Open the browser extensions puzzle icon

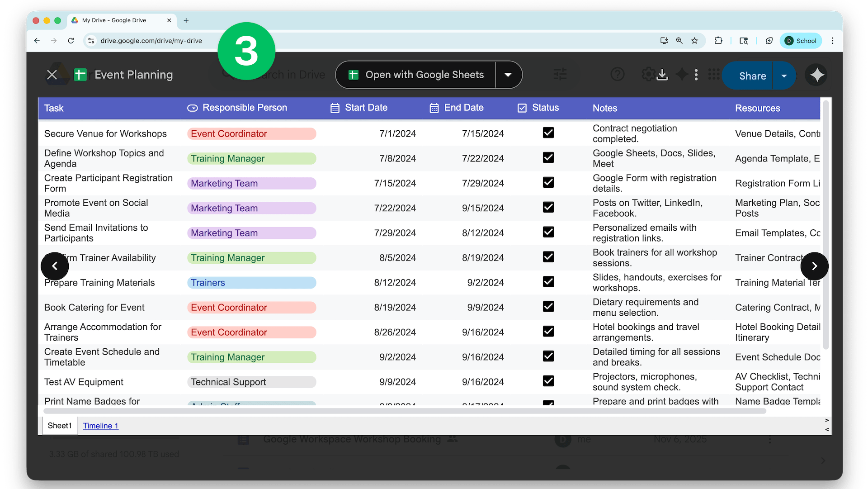[718, 41]
